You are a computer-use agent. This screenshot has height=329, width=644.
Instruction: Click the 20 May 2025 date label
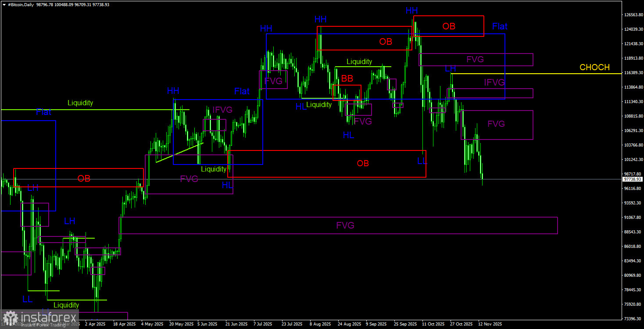[x=182, y=325]
